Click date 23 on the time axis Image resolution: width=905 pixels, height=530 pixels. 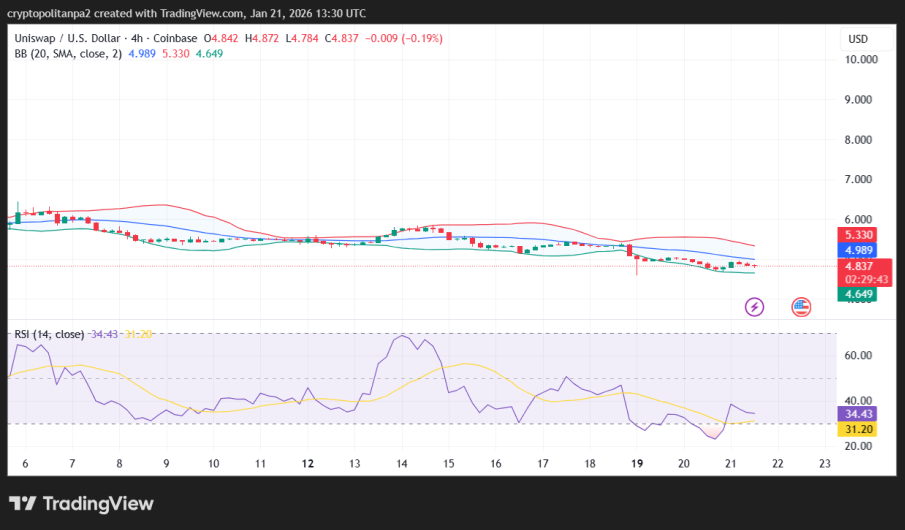[824, 464]
